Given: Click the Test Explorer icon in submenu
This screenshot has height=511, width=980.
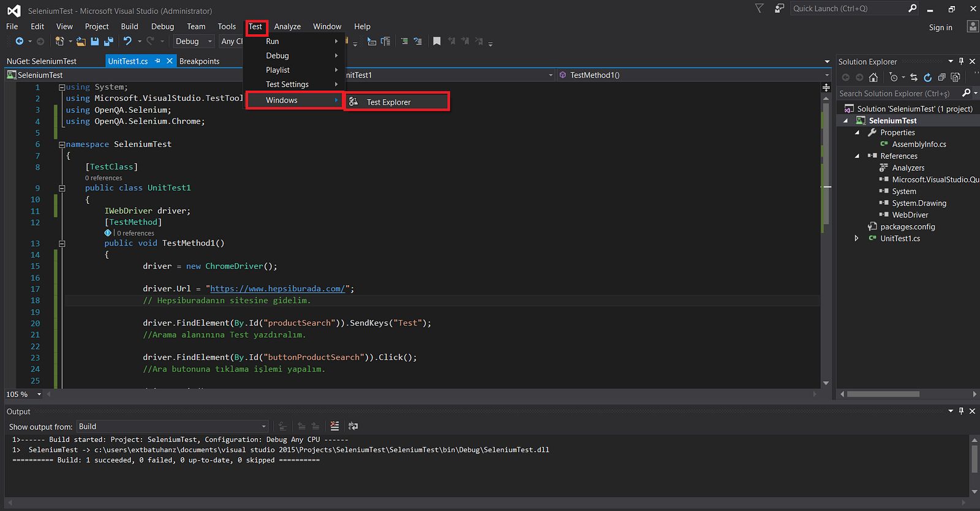Looking at the screenshot, I should (x=354, y=102).
